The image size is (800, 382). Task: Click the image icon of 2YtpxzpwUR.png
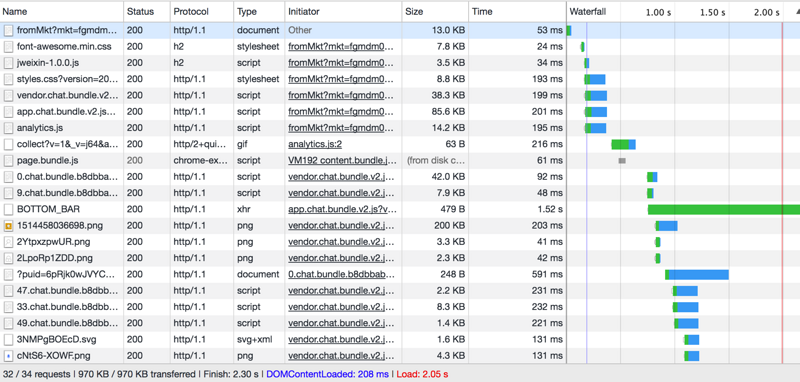[8, 242]
